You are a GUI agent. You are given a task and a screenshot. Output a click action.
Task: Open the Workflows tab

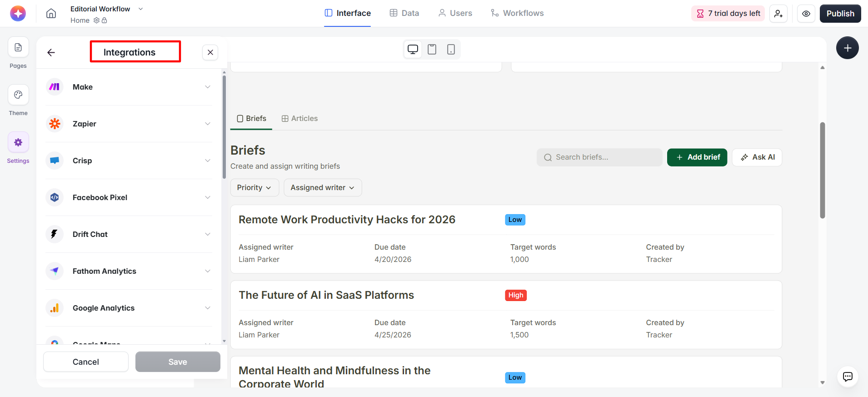(x=517, y=13)
